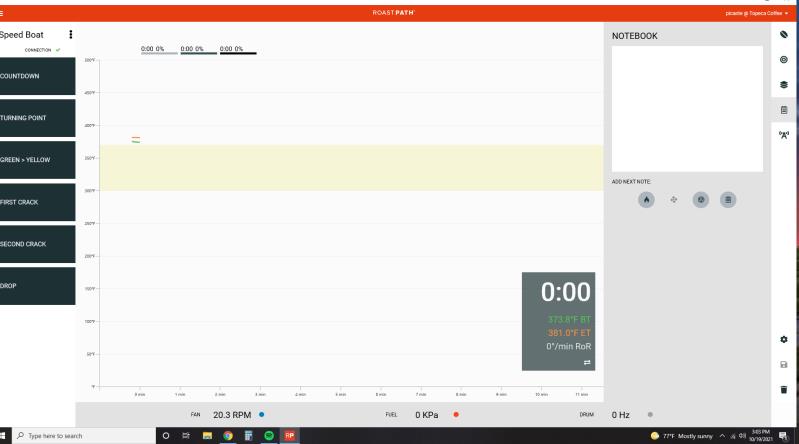Click the trash delete icon
This screenshot has width=799, height=444.
pos(783,389)
